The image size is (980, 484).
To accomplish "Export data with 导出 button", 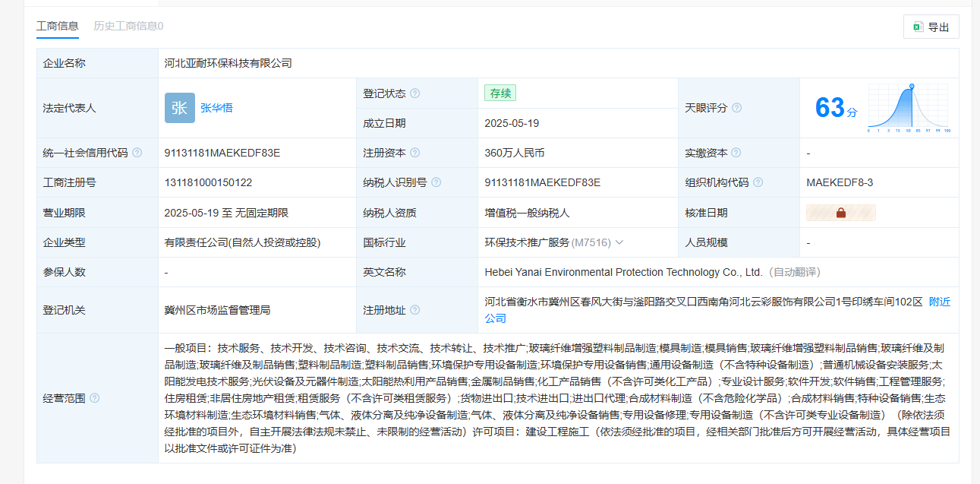I will [x=931, y=27].
